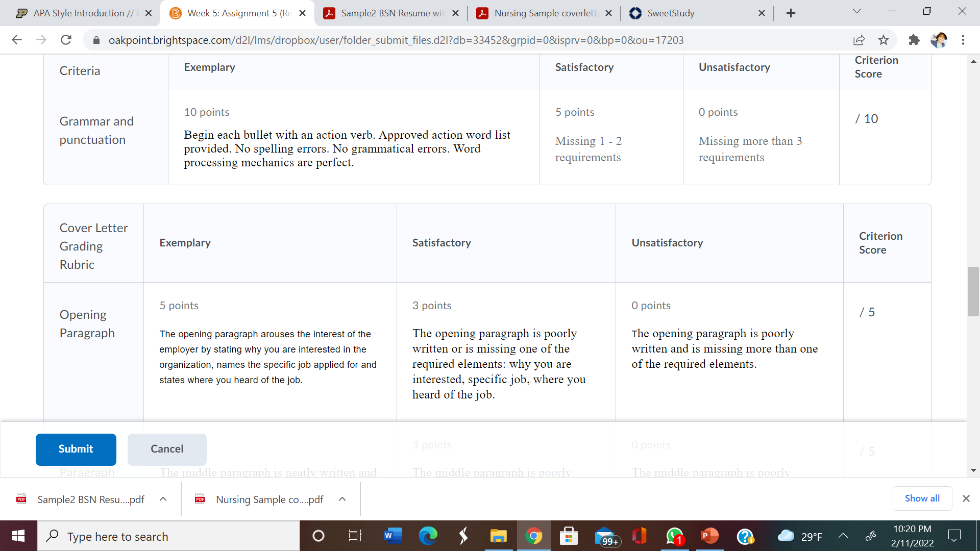Screen dimensions: 980x551
Task: Switch to APA Style Introduction tab
Action: click(x=76, y=13)
